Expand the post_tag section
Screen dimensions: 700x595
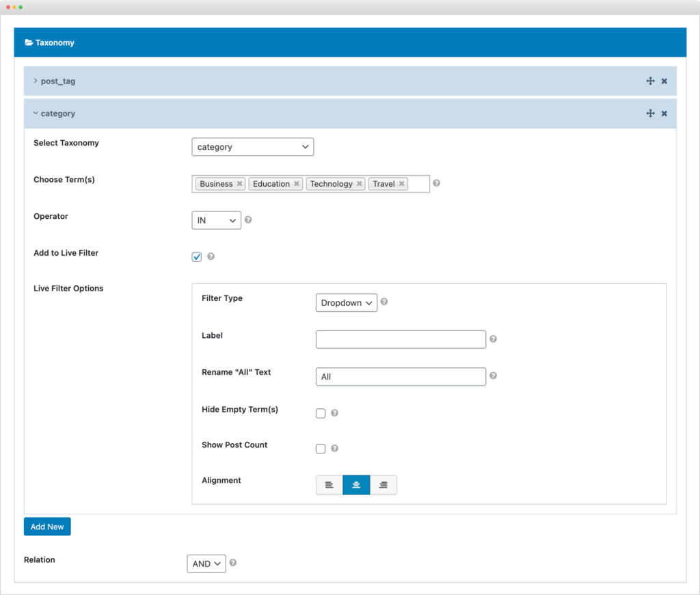click(x=54, y=81)
